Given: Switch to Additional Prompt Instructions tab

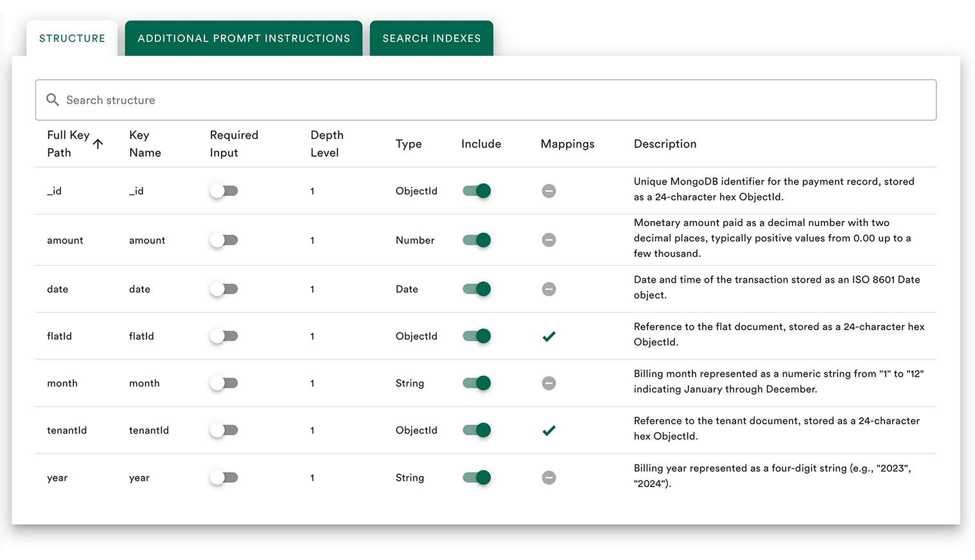Looking at the screenshot, I should [x=243, y=39].
